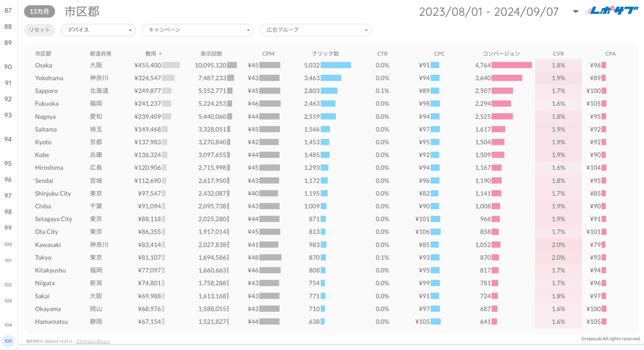Click the 市区郡 column header

click(43, 54)
